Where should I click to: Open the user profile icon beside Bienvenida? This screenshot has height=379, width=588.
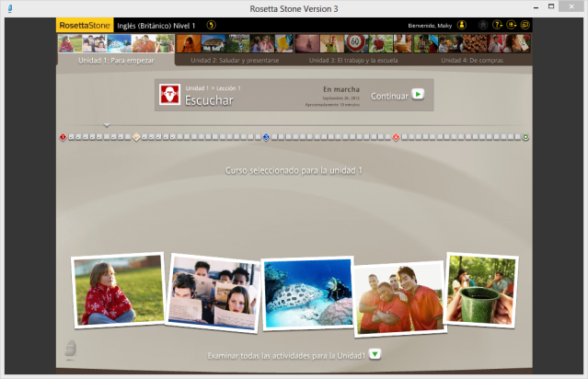coord(461,26)
